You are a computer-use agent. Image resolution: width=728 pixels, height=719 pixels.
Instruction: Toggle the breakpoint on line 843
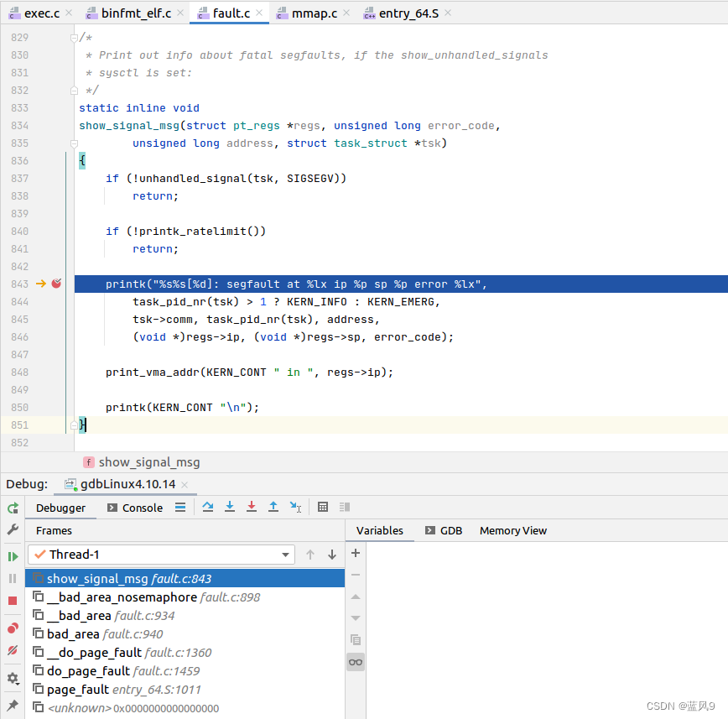(x=57, y=284)
